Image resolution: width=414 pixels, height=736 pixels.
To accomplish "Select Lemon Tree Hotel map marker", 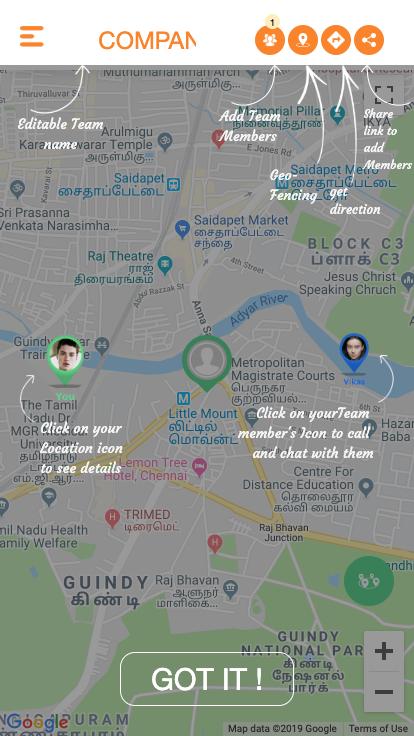I will pos(200,468).
